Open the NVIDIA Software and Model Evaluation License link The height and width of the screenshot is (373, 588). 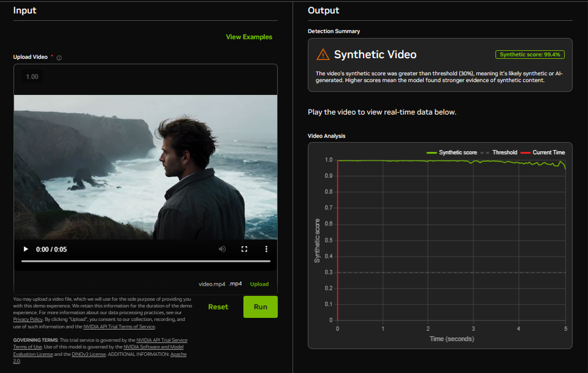pyautogui.click(x=98, y=351)
